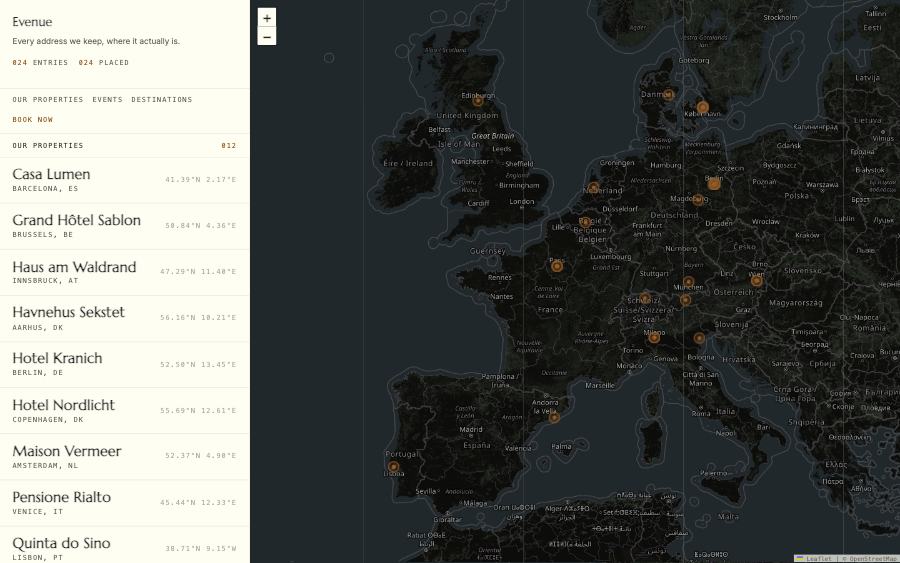Click the Our Properties section header count 012

pyautogui.click(x=228, y=146)
